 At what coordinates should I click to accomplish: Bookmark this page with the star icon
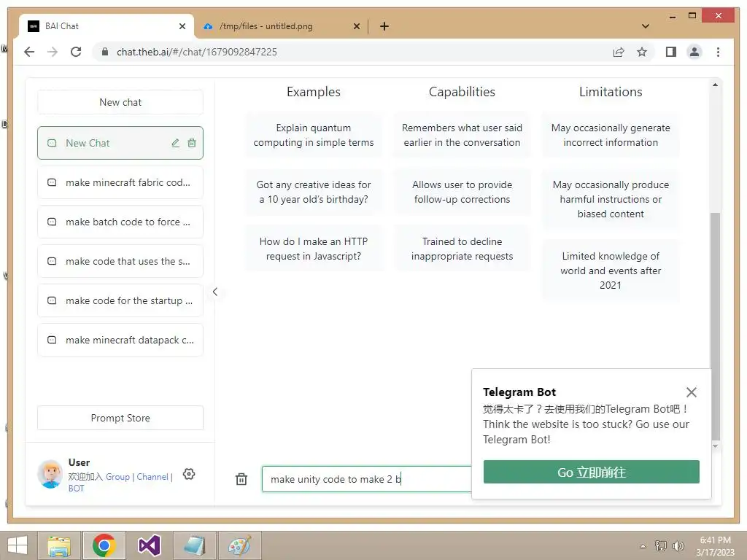[642, 52]
